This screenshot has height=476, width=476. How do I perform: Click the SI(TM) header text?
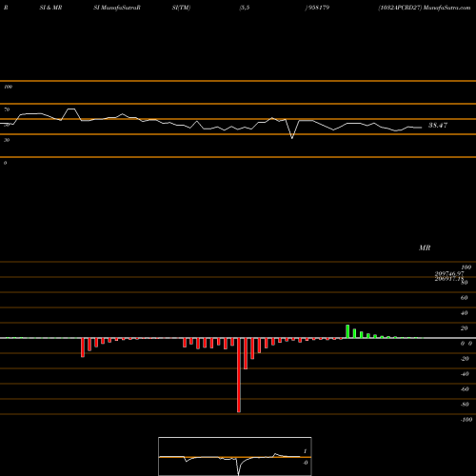click(181, 8)
